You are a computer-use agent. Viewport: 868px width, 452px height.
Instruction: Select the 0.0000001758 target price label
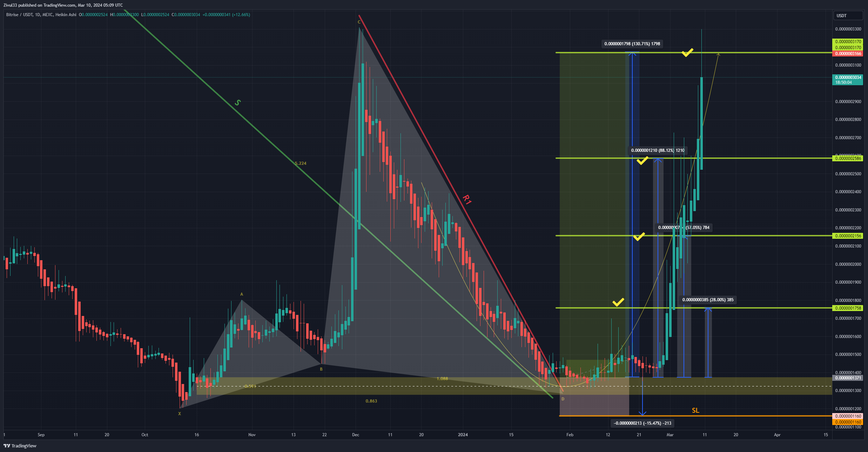848,308
